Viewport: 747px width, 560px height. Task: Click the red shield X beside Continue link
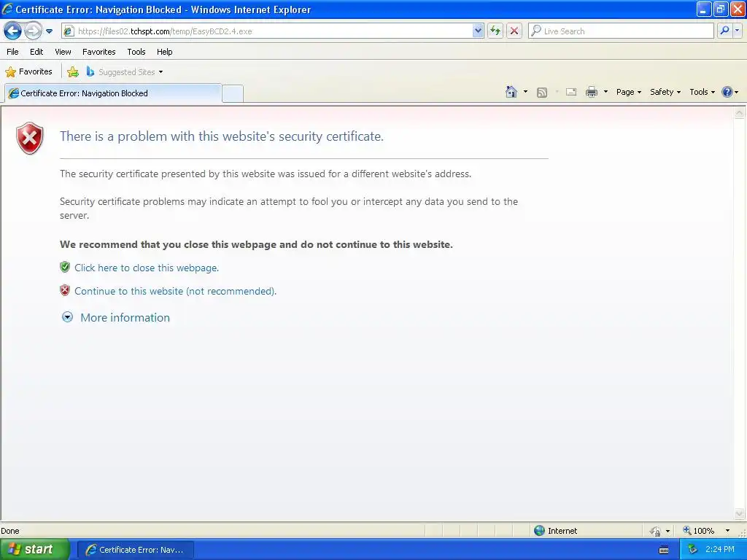(x=65, y=290)
